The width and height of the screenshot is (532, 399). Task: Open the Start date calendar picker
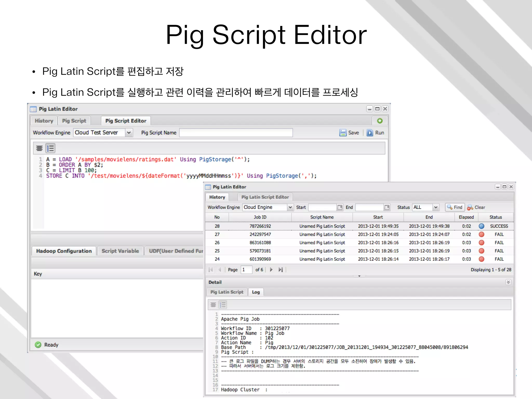[340, 207]
